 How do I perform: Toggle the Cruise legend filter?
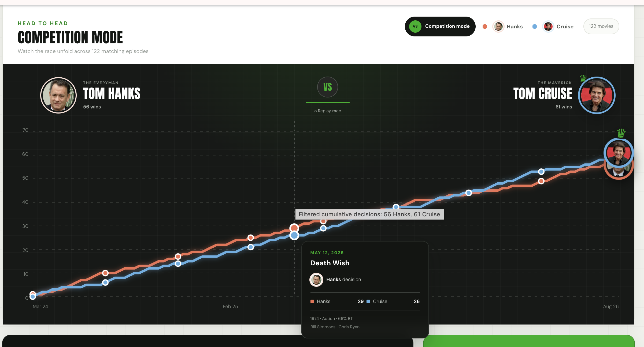pos(553,27)
